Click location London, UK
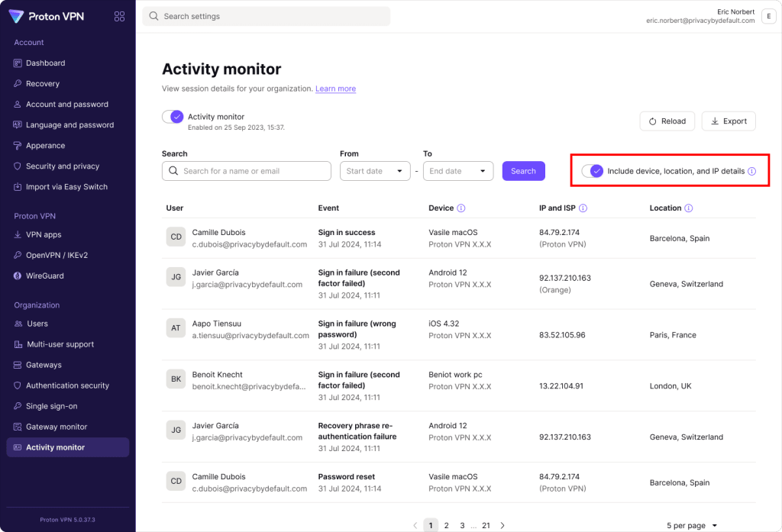782x532 pixels. click(x=671, y=386)
